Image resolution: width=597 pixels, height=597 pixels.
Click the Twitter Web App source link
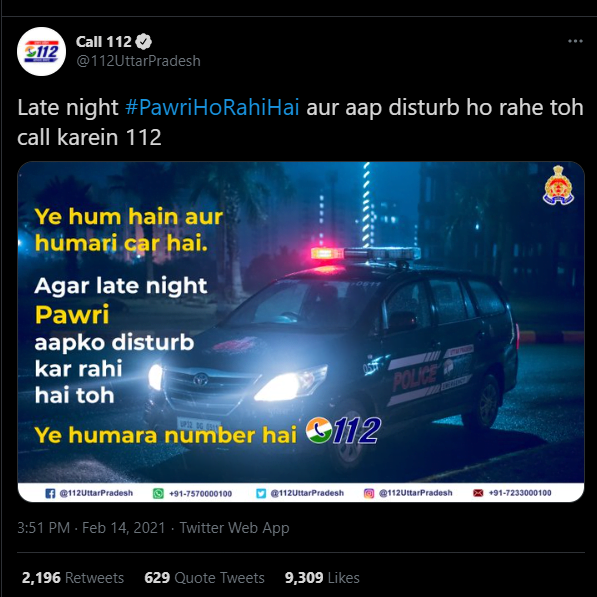click(235, 528)
